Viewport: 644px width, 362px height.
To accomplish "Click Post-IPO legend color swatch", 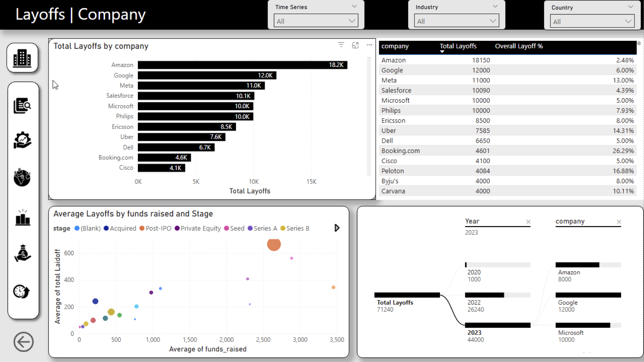I will (x=142, y=228).
